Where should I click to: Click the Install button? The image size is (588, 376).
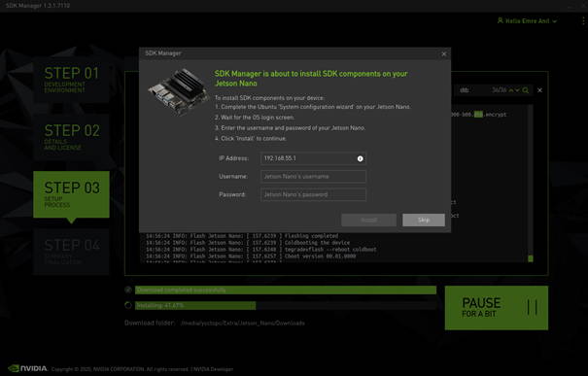[x=368, y=220]
